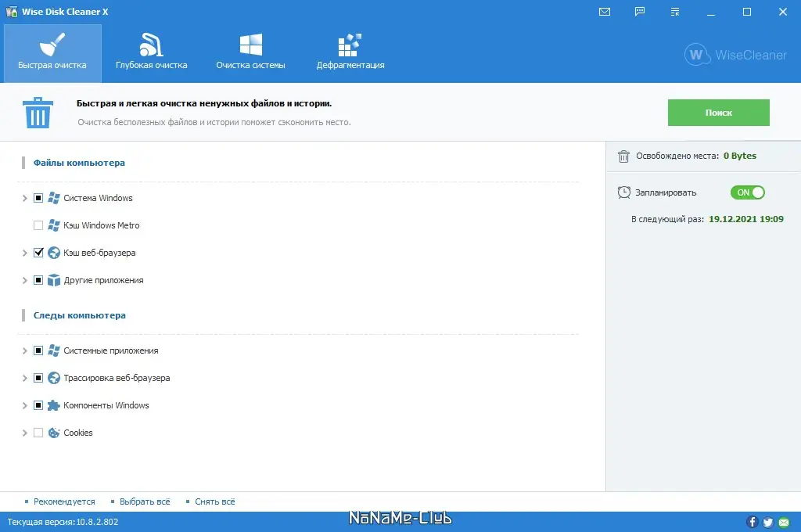Open the menu list icon in title bar
Viewport: 801px width, 532px height.
pos(675,12)
